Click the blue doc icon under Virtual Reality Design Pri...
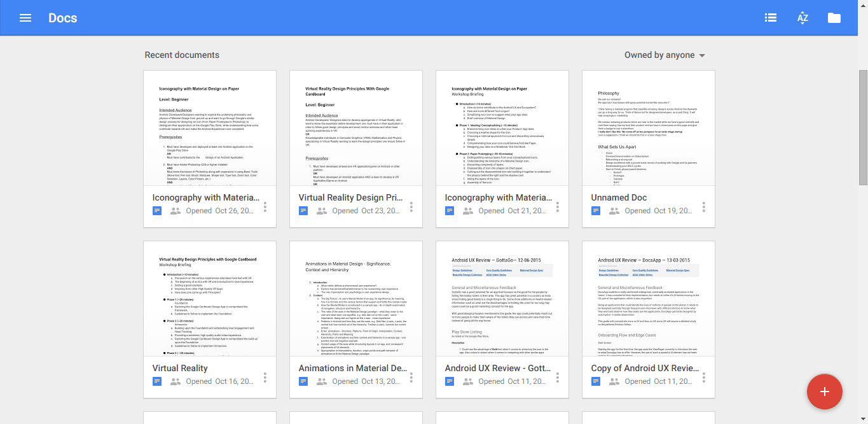This screenshot has height=424, width=868. click(x=303, y=211)
